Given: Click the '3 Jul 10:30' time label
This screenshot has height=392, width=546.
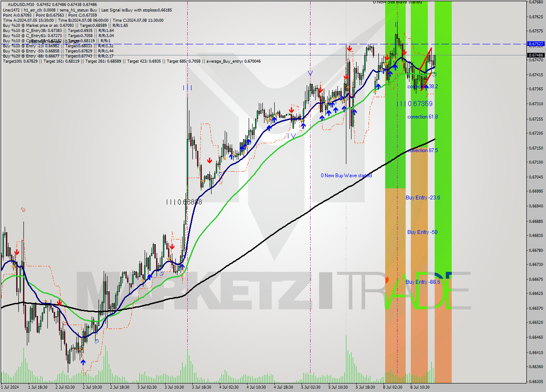Looking at the screenshot, I should tap(174, 387).
